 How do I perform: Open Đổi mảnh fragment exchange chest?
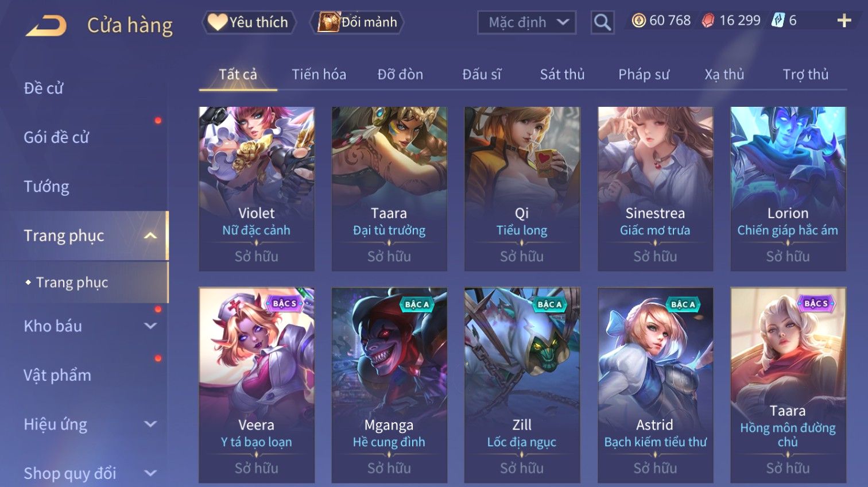coord(357,22)
